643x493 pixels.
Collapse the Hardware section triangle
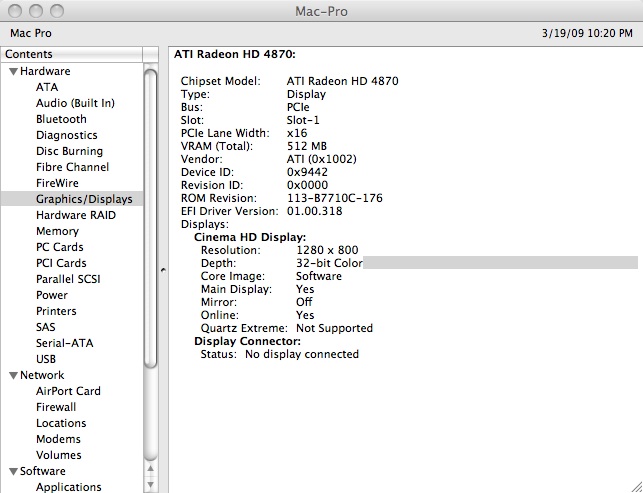point(14,72)
